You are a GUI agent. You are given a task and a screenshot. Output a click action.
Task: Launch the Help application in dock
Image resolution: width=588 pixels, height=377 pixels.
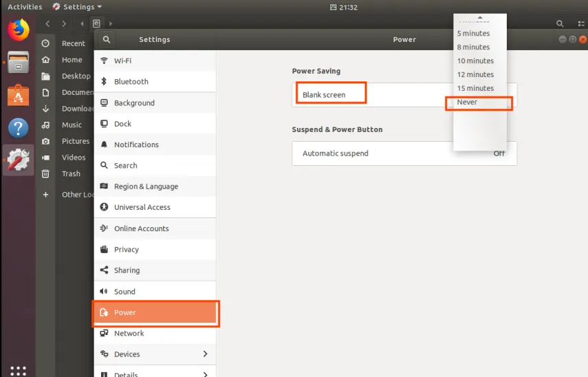(x=19, y=128)
